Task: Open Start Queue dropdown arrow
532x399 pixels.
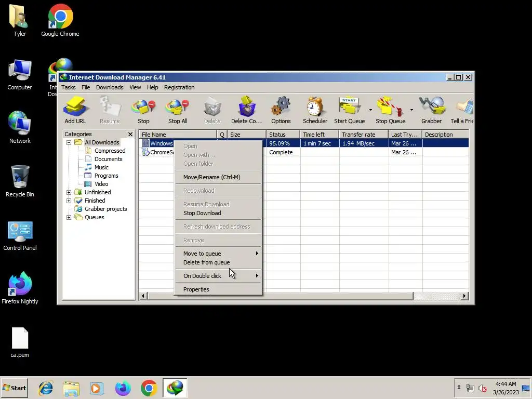Action: [x=370, y=110]
